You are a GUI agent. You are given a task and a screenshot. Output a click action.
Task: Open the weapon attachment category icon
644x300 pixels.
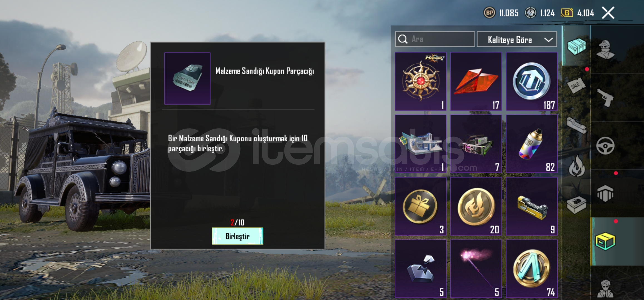576,126
